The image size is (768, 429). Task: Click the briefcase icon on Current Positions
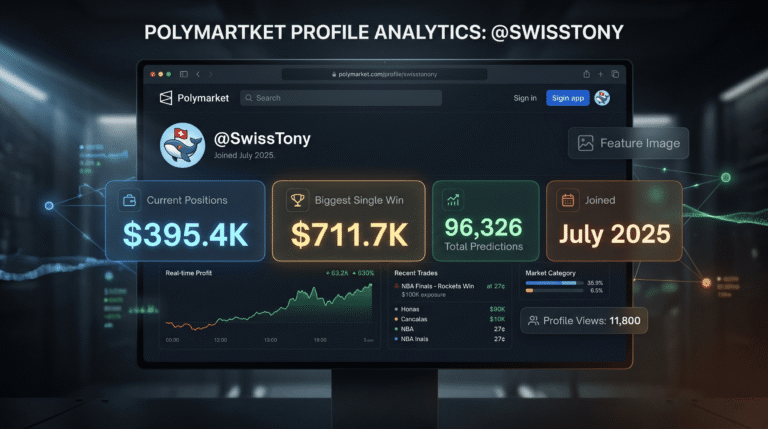pos(129,200)
